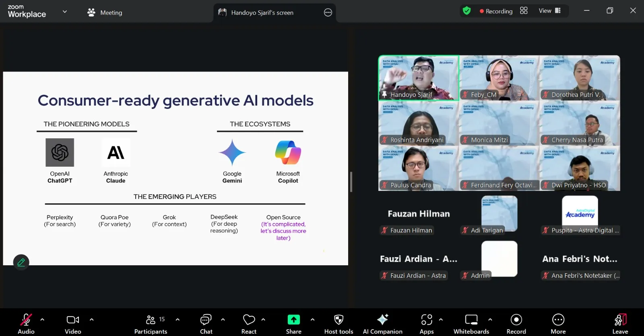Select Dwi Priyatno - HSO video tile
Viewport: 644px width, 336px height.
[580, 168]
